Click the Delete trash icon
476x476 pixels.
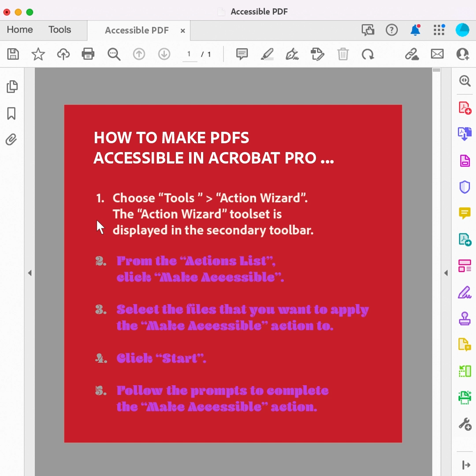pos(343,54)
